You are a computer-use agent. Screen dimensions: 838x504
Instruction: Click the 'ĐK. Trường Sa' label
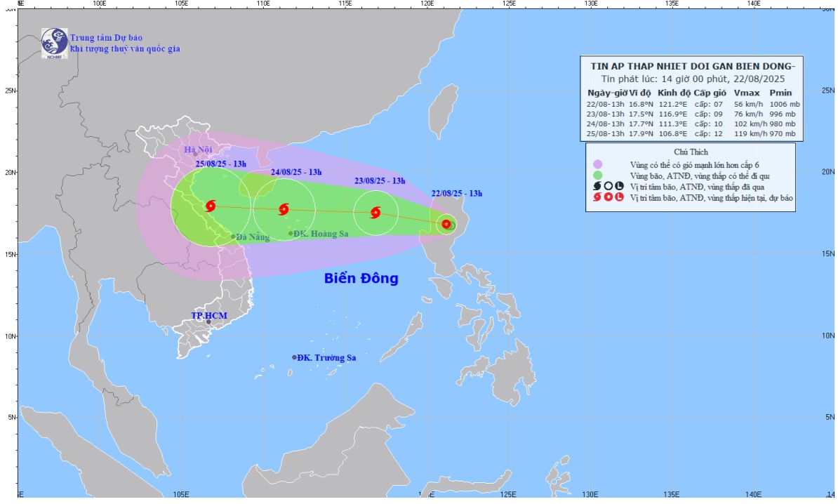click(x=326, y=357)
